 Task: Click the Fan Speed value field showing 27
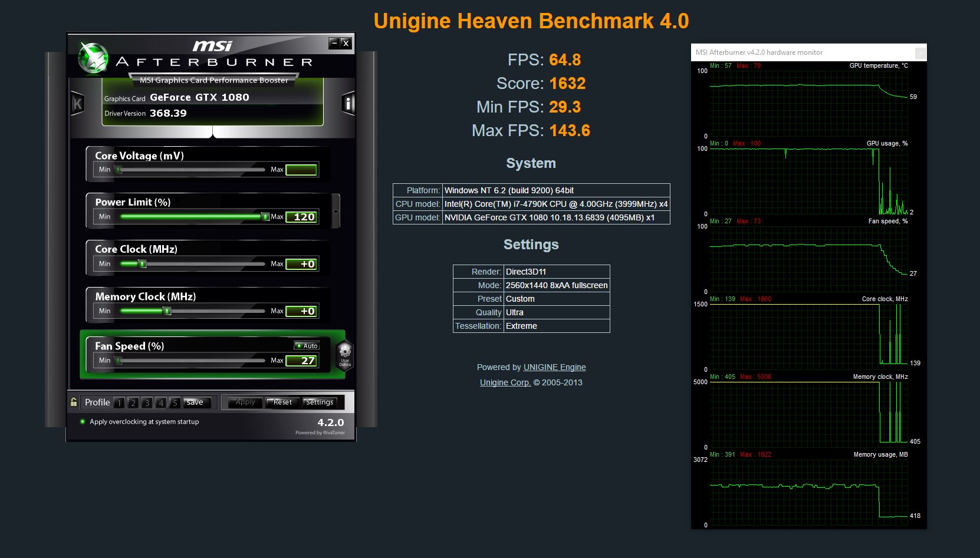coord(302,361)
